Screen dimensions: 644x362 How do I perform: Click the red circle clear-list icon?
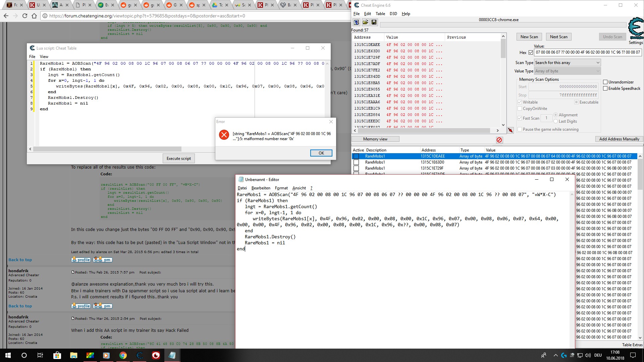(x=499, y=140)
